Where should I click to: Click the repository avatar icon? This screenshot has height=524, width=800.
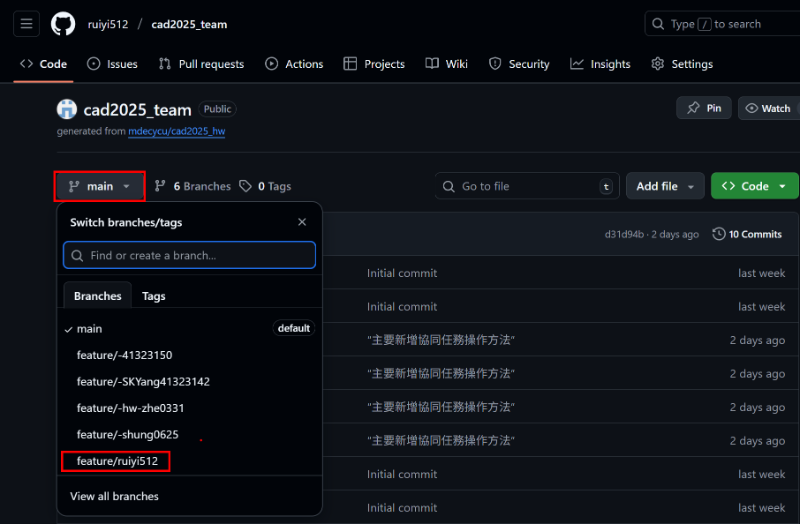point(67,110)
